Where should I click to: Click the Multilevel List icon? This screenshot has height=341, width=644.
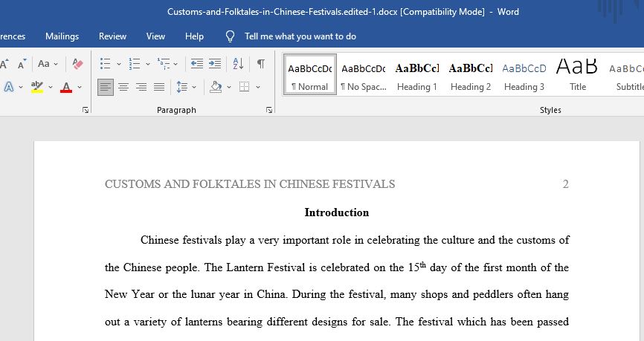click(x=164, y=64)
